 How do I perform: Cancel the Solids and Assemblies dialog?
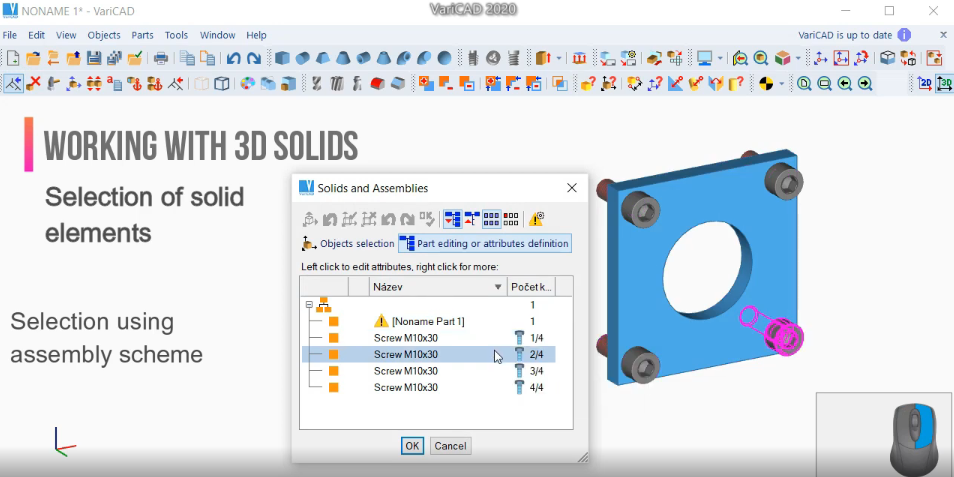pyautogui.click(x=450, y=446)
